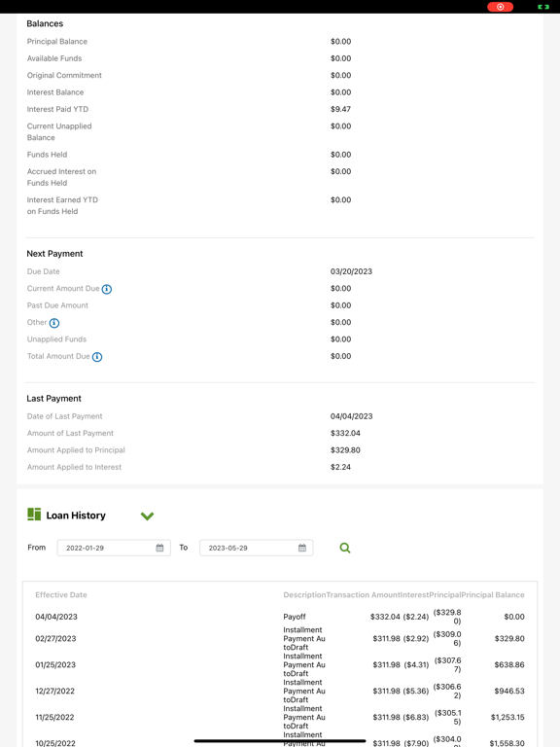Click the $1,253.15 principal balance cell

tap(507, 718)
